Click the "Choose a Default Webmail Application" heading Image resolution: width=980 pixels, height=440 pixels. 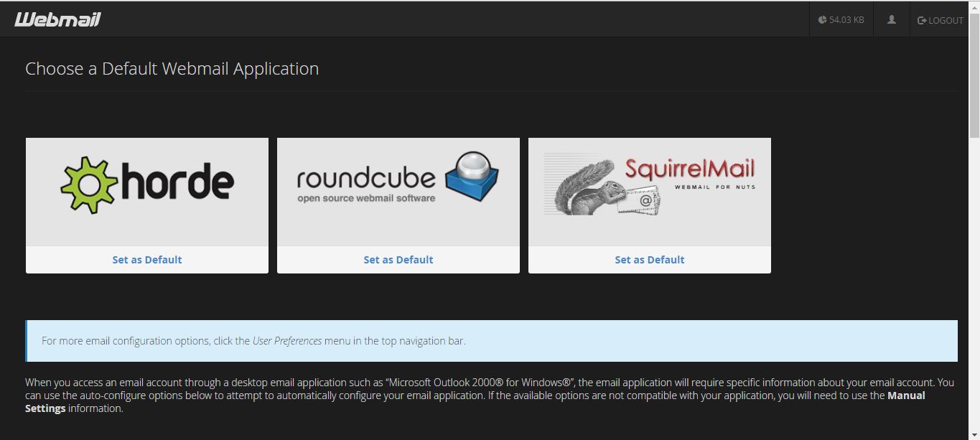[x=172, y=69]
